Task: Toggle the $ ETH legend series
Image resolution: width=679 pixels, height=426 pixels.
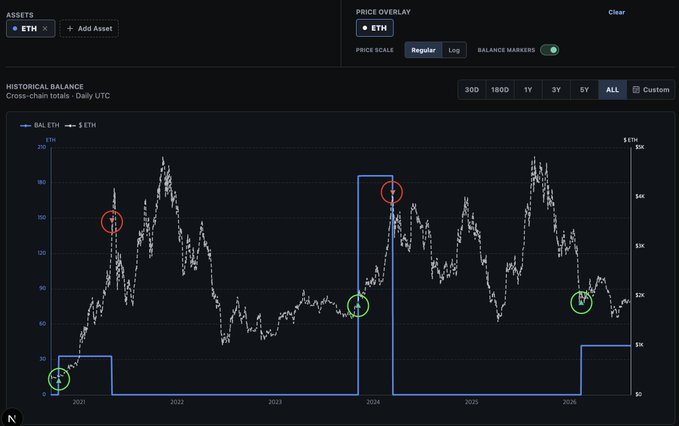Action: pyautogui.click(x=81, y=125)
